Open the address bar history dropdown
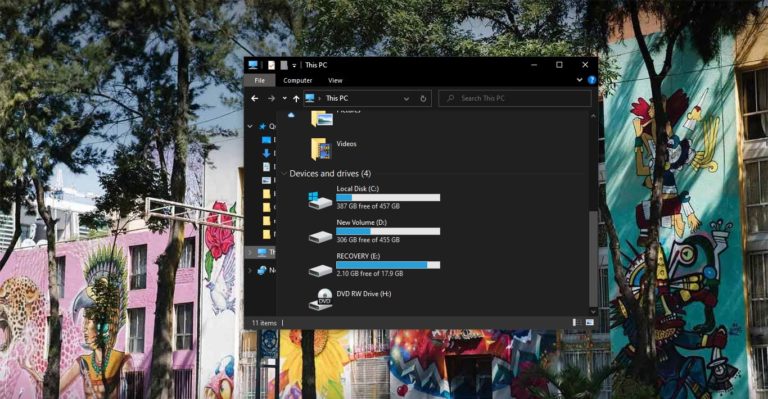Viewport: 768px width, 399px height. (x=406, y=99)
